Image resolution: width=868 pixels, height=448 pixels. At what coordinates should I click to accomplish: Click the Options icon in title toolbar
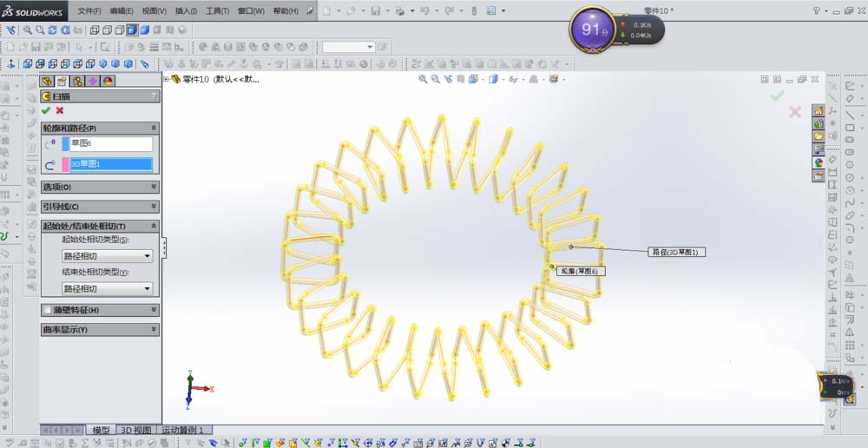tap(491, 10)
